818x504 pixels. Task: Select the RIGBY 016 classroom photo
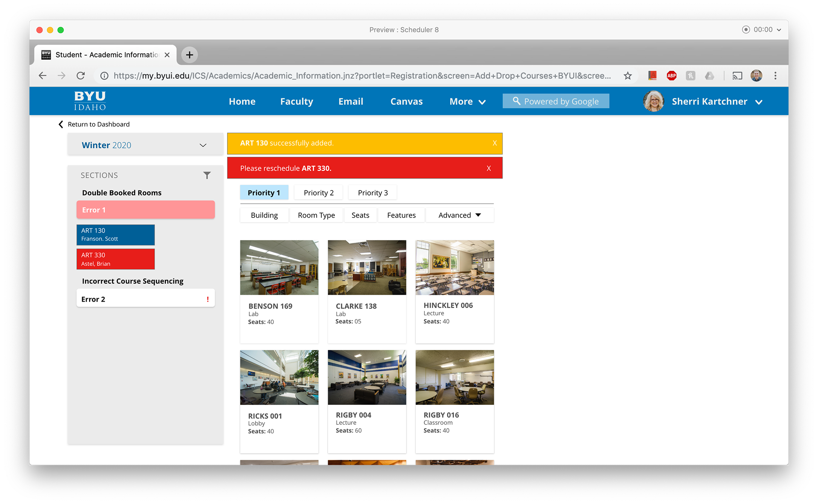pos(455,377)
